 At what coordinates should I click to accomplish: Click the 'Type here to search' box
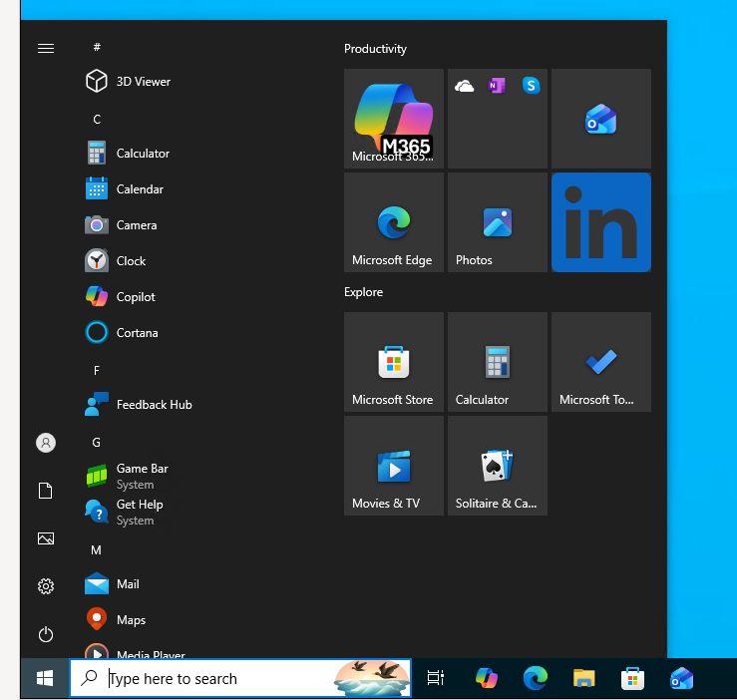point(240,678)
